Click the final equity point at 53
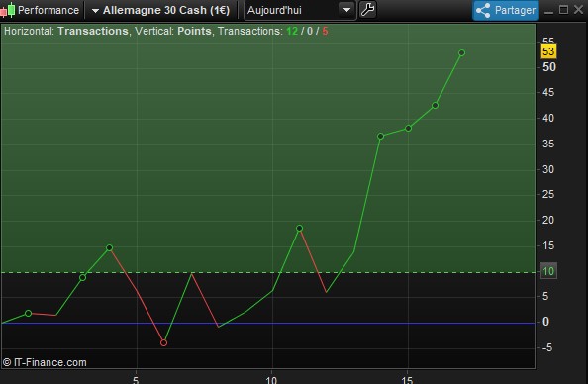The width and height of the screenshot is (588, 384). click(461, 53)
